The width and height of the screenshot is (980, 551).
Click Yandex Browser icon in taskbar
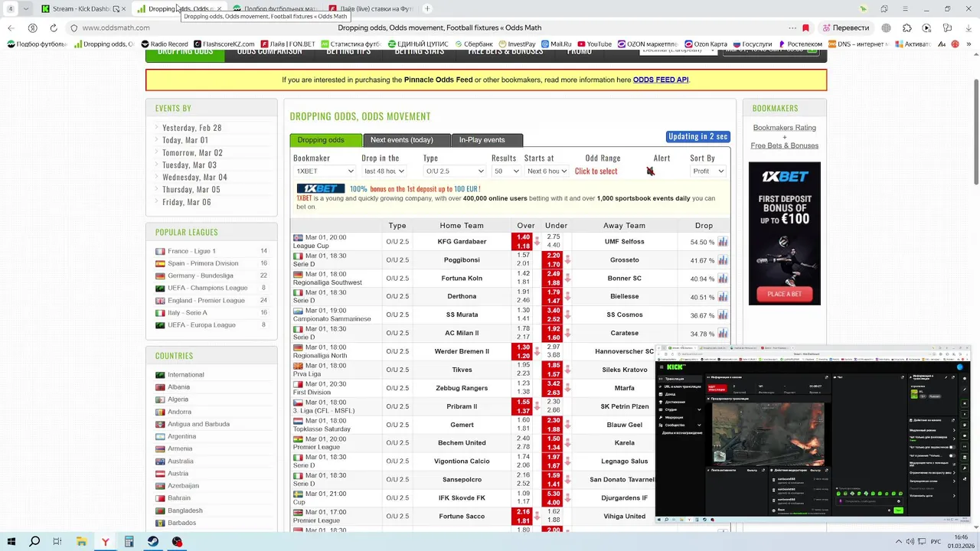106,542
